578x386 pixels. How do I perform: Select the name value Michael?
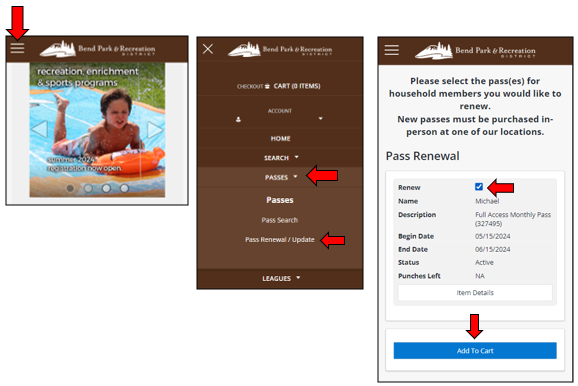pos(487,201)
